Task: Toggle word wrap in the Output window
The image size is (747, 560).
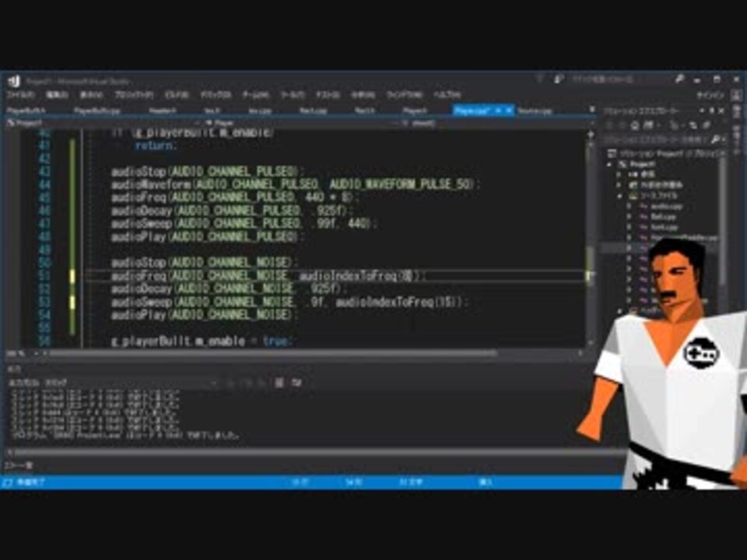Action: pyautogui.click(x=296, y=383)
